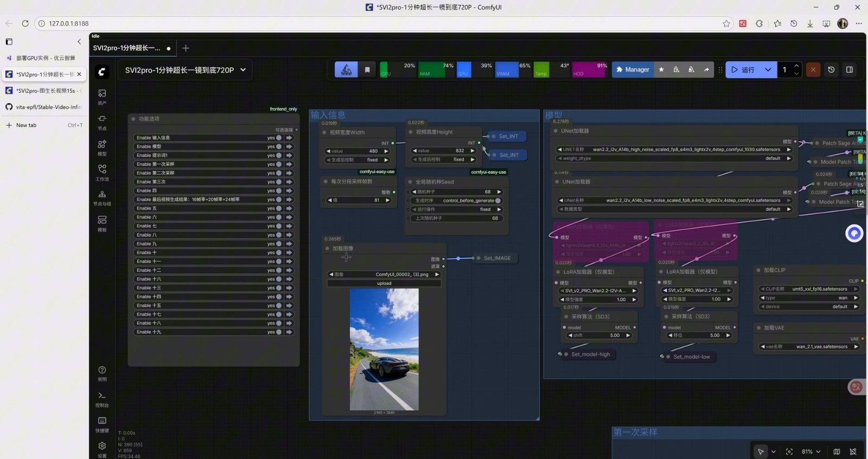Open the 模板 templates sidebar panel
The width and height of the screenshot is (868, 459).
tap(102, 222)
